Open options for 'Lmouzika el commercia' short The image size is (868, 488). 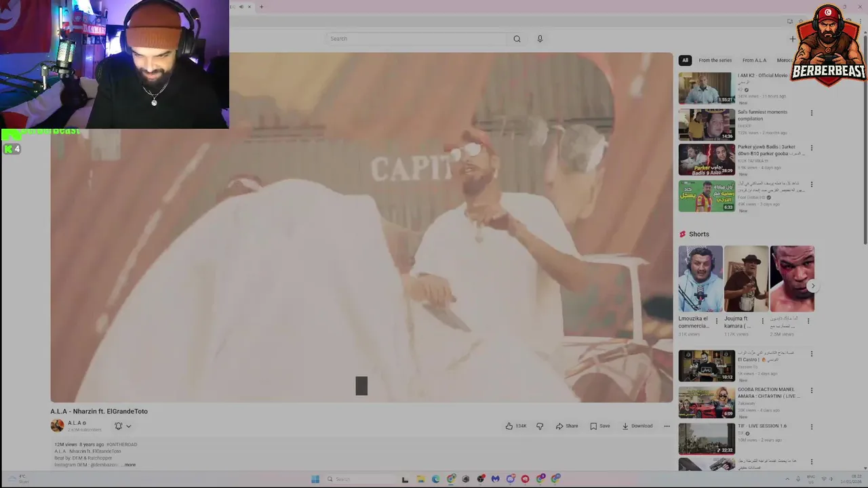(x=717, y=321)
